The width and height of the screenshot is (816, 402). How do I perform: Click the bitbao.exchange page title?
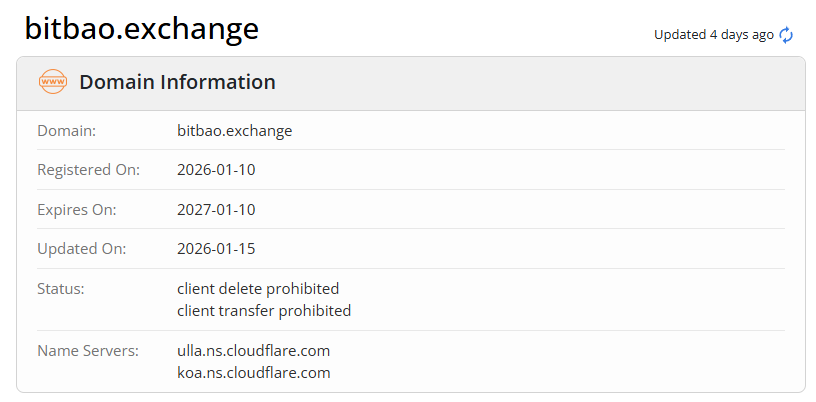click(141, 28)
